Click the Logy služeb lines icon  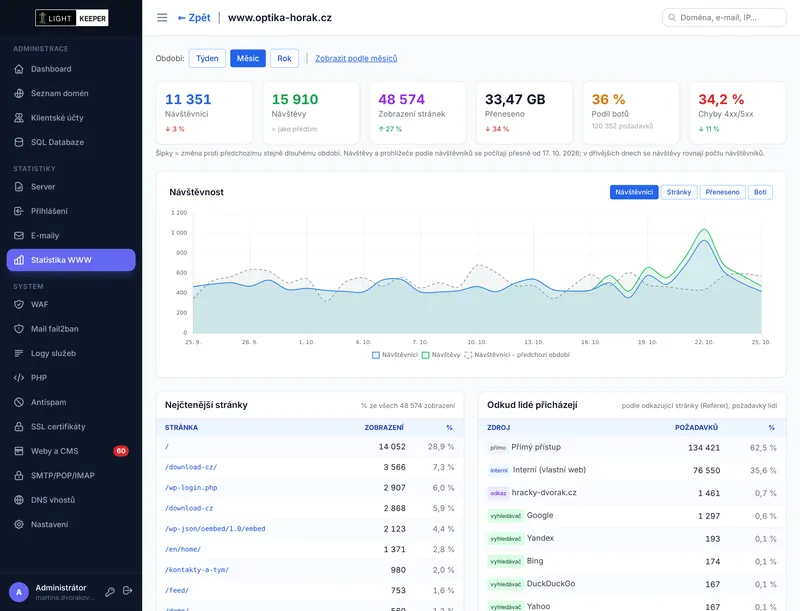pos(19,353)
